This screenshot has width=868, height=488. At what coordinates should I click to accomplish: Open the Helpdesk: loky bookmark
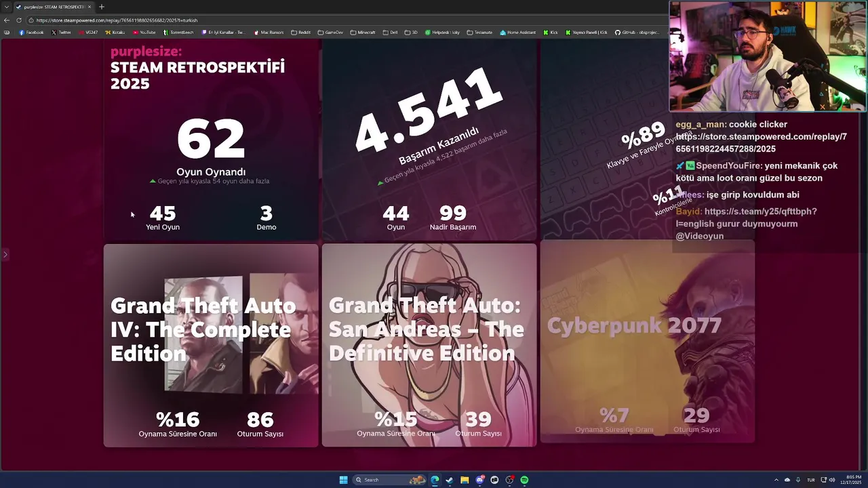click(x=442, y=33)
